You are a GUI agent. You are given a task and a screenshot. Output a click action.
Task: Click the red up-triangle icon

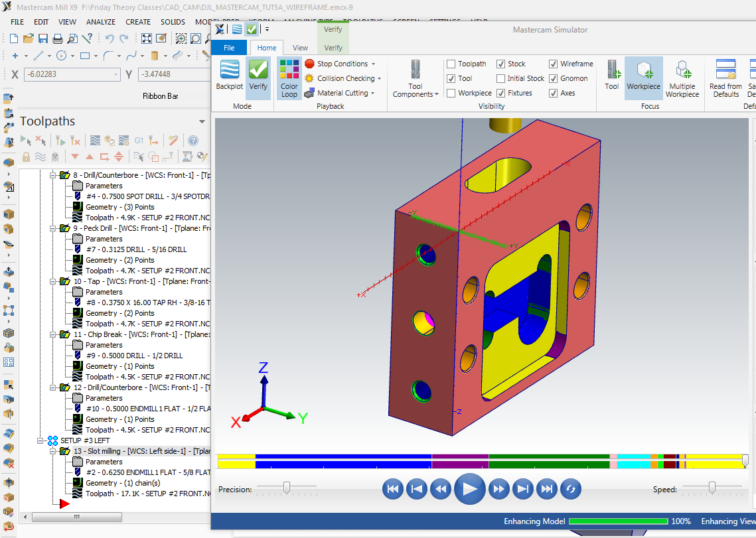click(x=89, y=157)
